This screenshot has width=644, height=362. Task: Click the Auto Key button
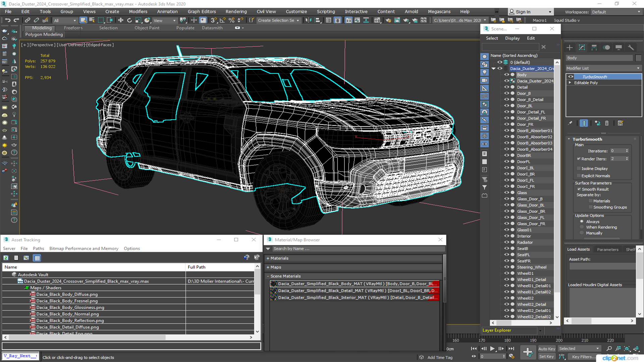pyautogui.click(x=546, y=349)
